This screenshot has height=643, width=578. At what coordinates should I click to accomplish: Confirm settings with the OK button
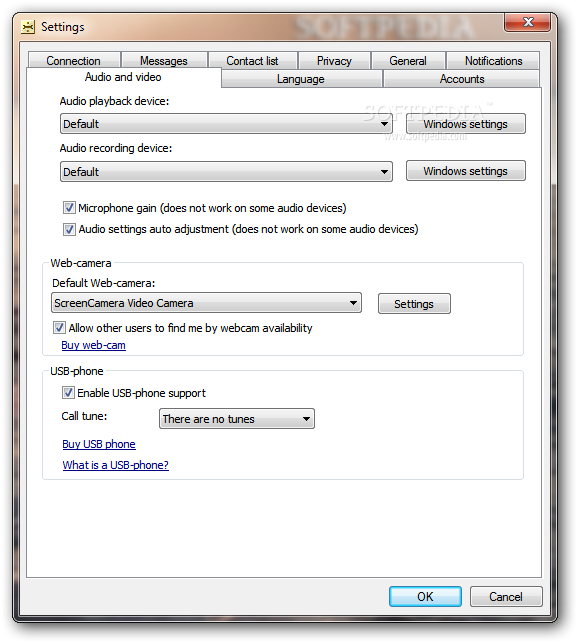[425, 597]
